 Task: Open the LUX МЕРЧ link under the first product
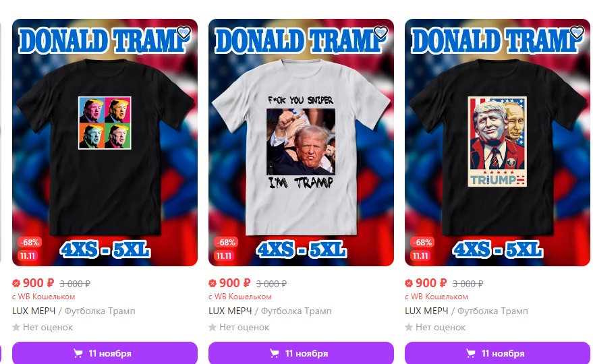[x=34, y=311]
